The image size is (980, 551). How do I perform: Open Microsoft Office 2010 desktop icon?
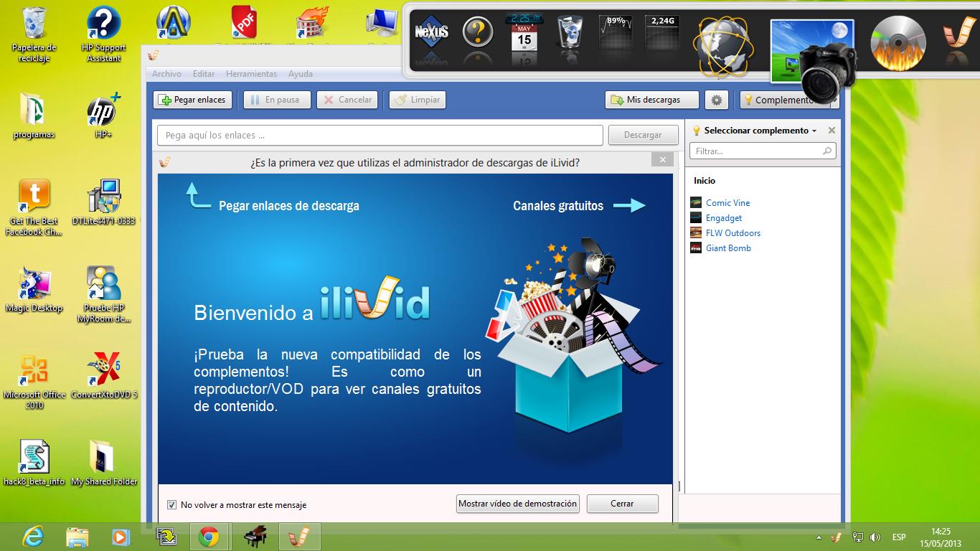(x=34, y=382)
